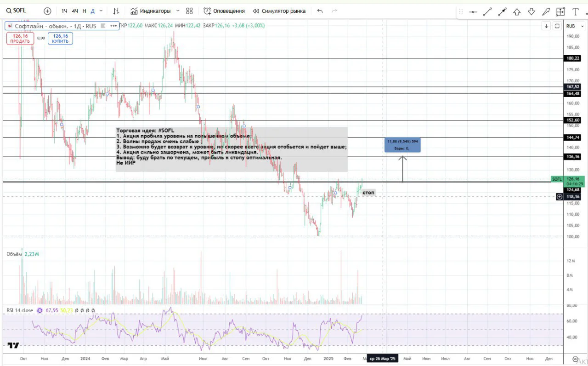Open the TradingView logo link
Viewport: 588px width, 366px height.
click(13, 345)
